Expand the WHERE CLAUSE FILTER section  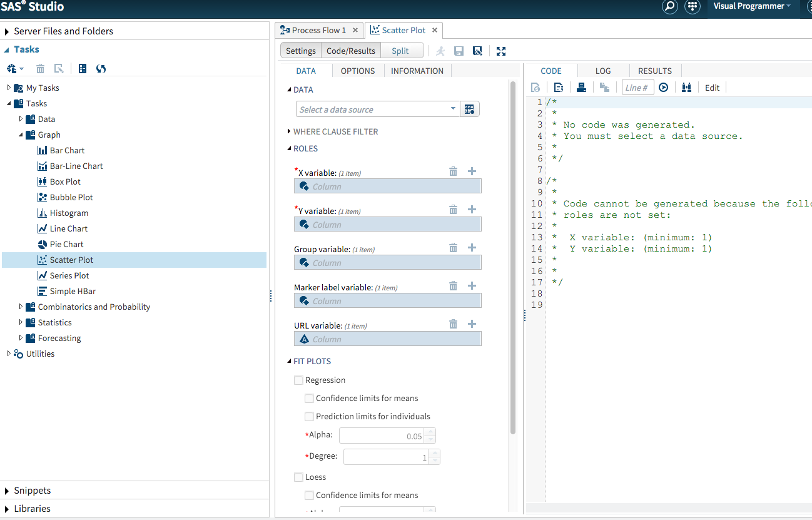click(335, 131)
